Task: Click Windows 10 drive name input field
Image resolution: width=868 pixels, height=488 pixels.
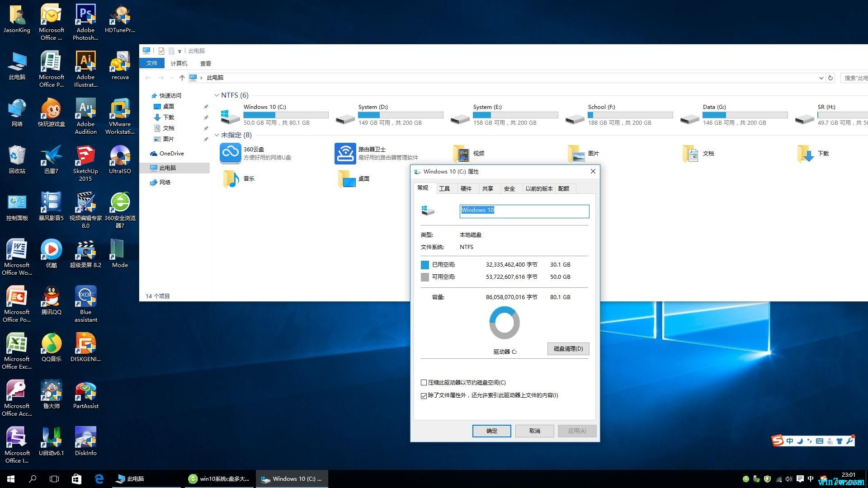Action: 524,210
